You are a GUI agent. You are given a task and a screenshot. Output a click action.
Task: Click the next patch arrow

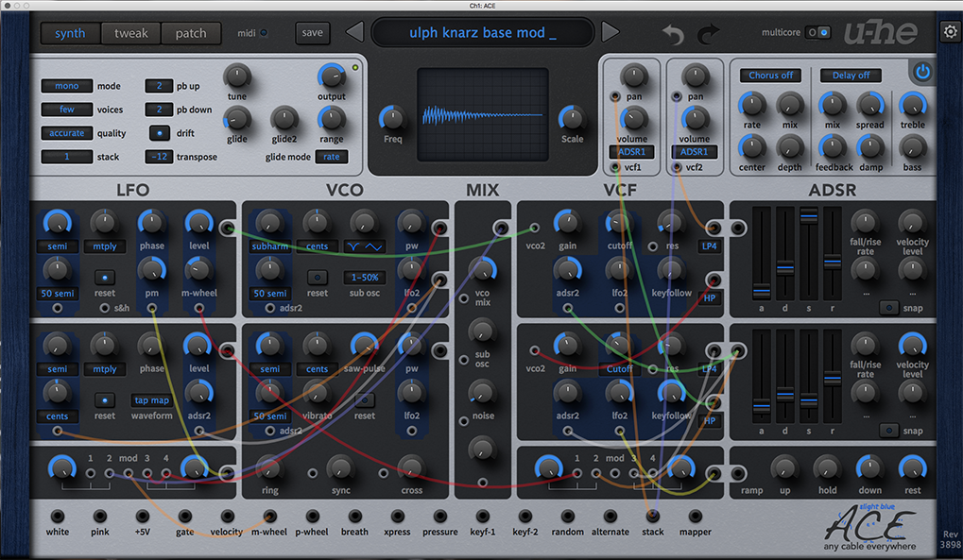coord(610,32)
